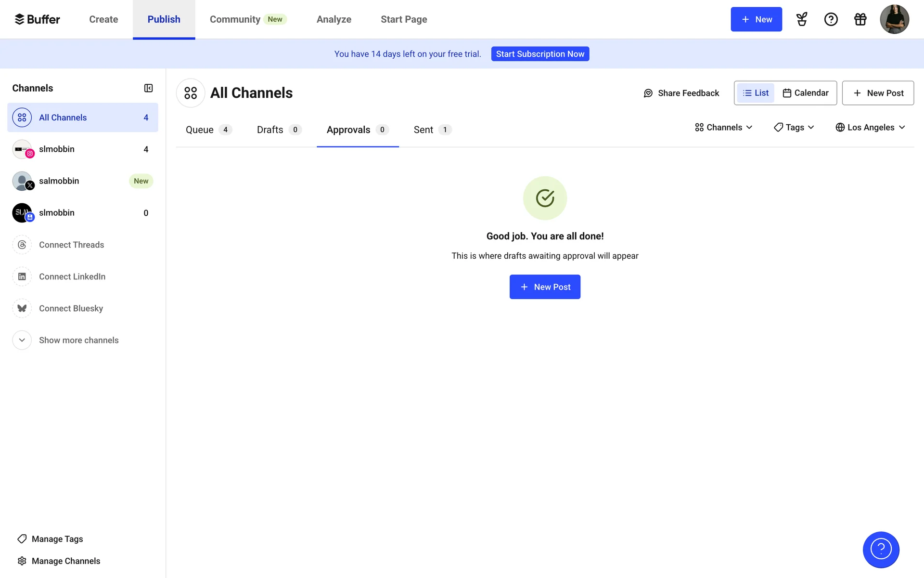Open the Tags filter dropdown
The image size is (924, 578).
click(794, 127)
